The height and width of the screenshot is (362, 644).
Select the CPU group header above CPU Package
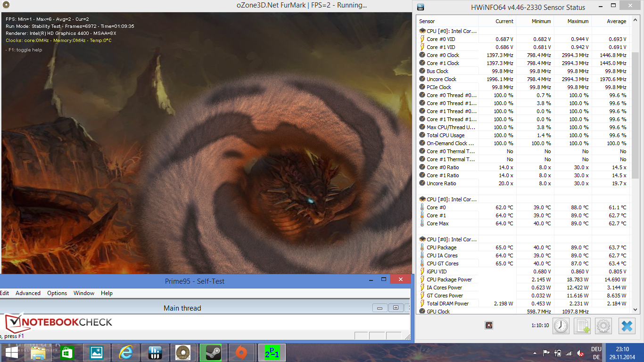tap(523, 239)
